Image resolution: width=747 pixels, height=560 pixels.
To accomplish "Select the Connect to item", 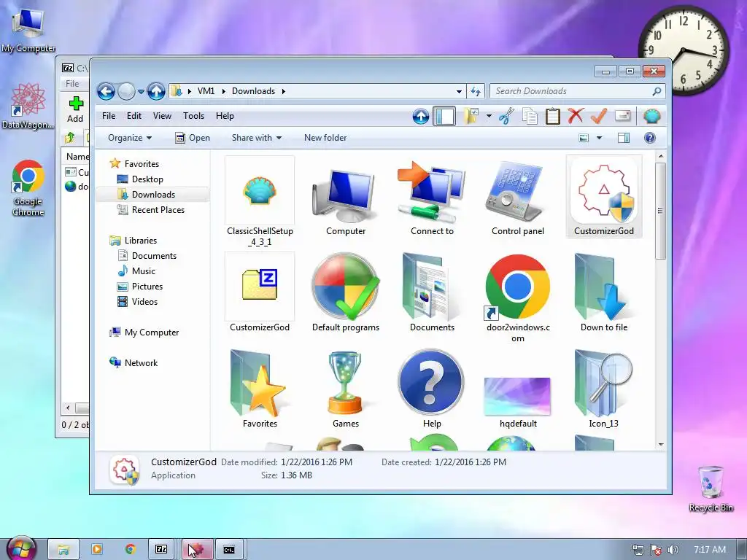I will (432, 198).
